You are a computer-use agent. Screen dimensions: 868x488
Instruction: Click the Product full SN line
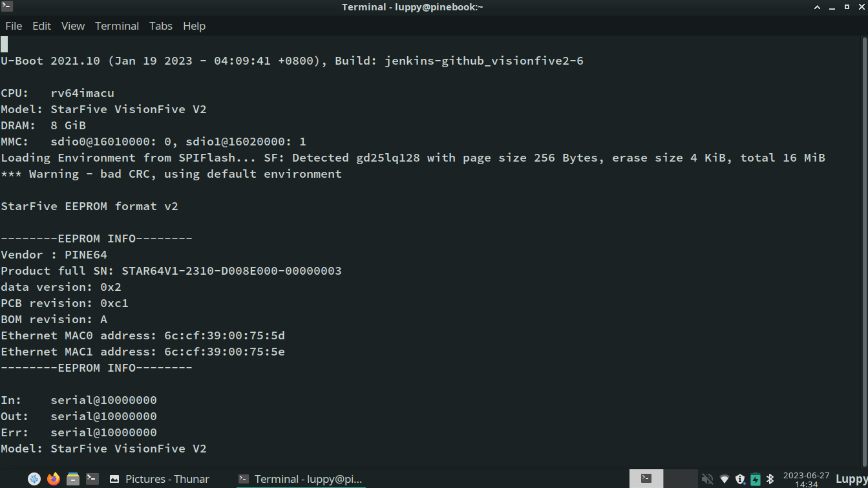(171, 271)
